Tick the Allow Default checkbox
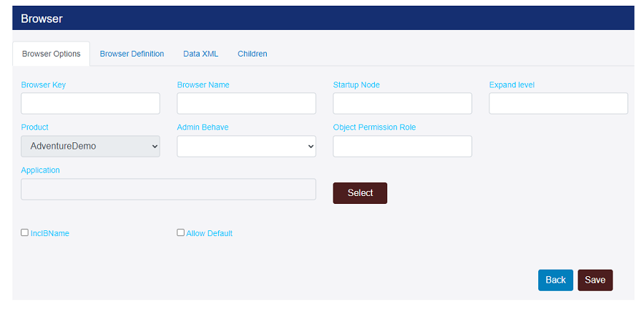 coord(180,232)
